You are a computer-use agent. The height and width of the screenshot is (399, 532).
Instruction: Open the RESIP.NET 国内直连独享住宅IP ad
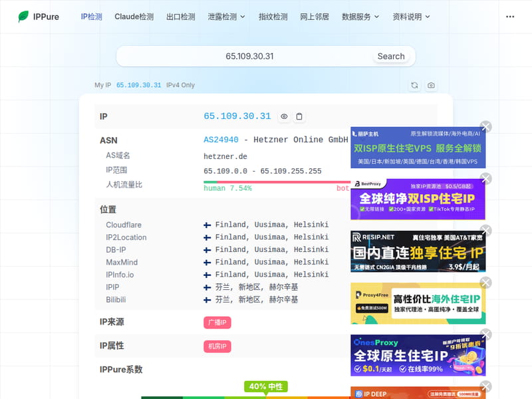coord(418,251)
